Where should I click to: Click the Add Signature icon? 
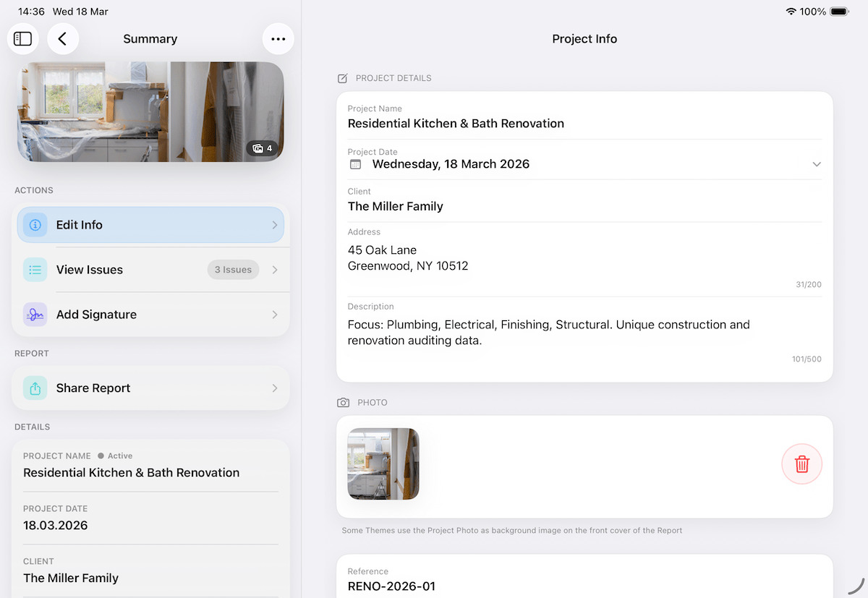(x=35, y=315)
